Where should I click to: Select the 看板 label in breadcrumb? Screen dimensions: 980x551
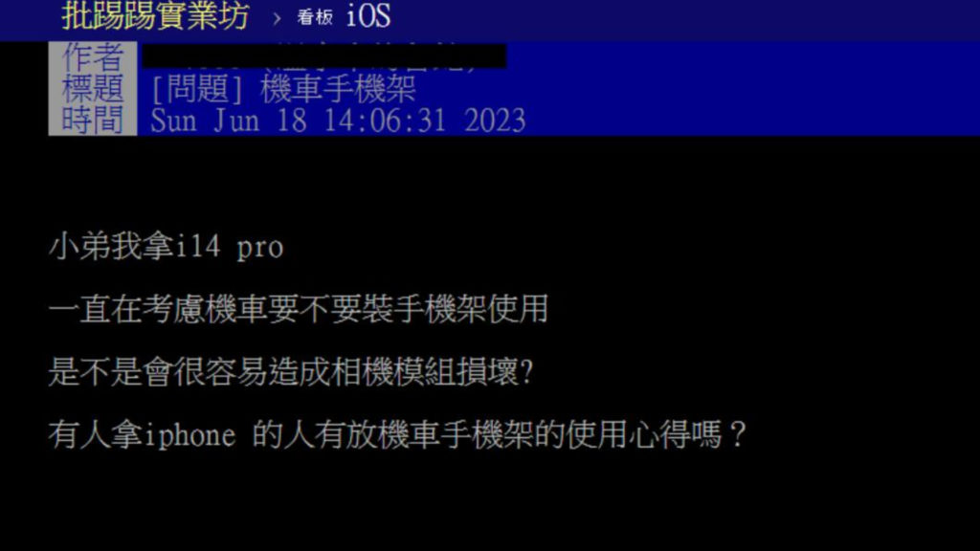(x=315, y=17)
